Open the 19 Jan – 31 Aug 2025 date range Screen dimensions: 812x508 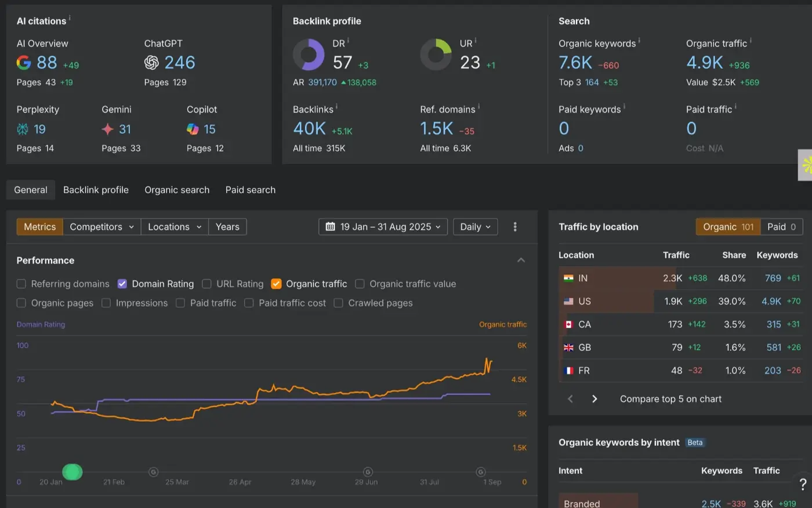tap(383, 227)
